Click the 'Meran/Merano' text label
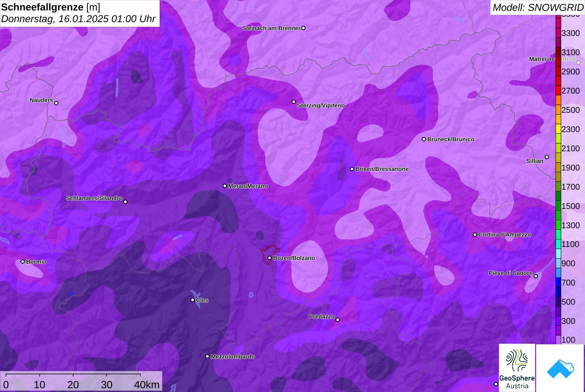This screenshot has width=585, height=392. click(x=248, y=186)
